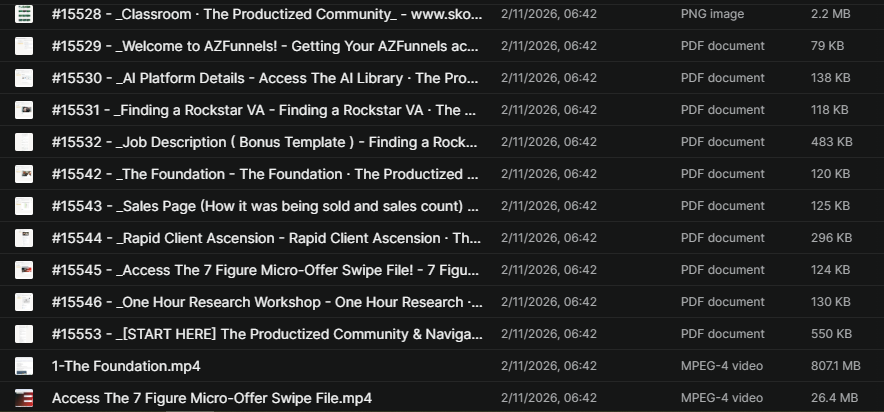The width and height of the screenshot is (884, 412).
Task: Click the Access The 7 Figure Micro-Offer Swipe File.mp4 thumbnail
Action: pos(24,398)
